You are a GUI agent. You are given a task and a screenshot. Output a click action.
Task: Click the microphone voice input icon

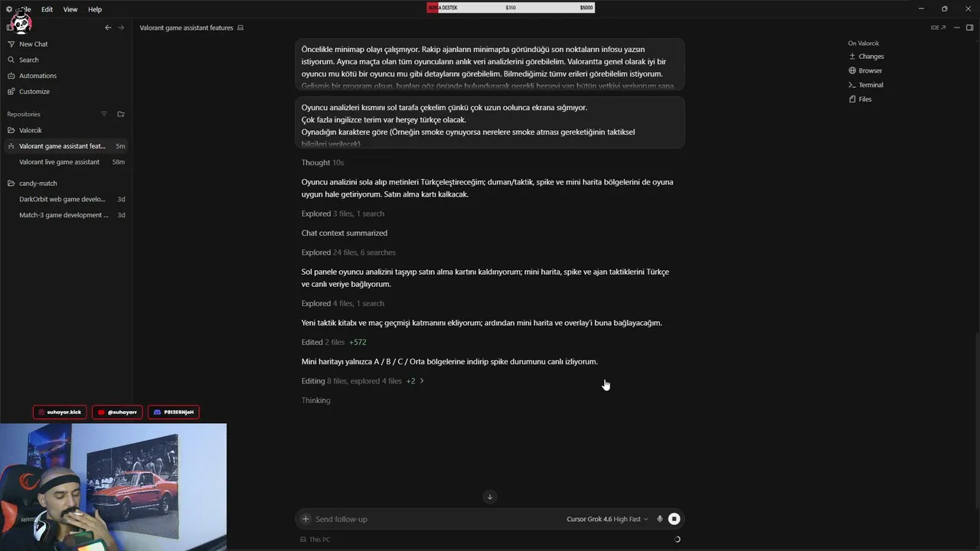tap(660, 519)
